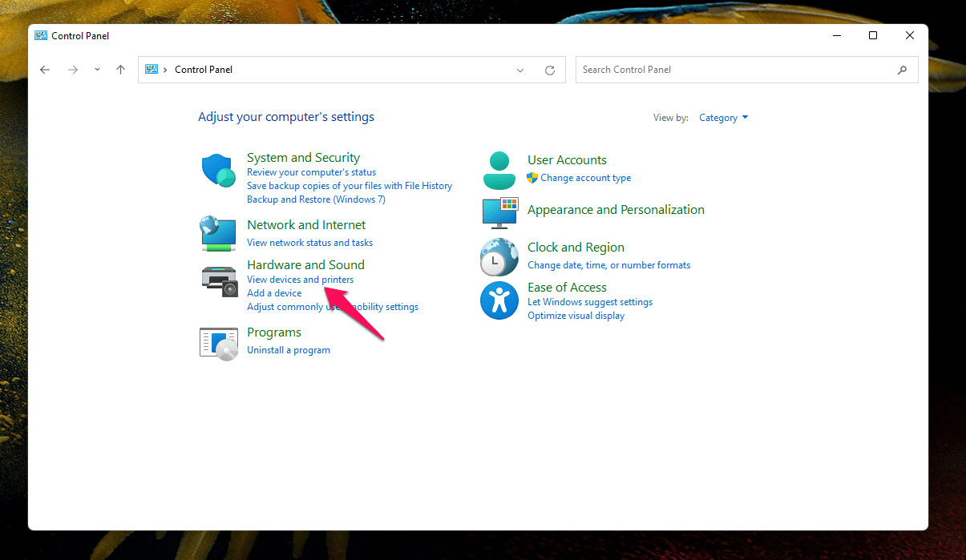Click Change date, time, or number formats

[608, 265]
